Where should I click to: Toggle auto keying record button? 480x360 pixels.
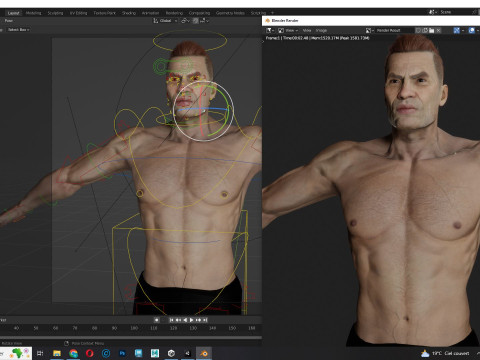click(x=156, y=320)
